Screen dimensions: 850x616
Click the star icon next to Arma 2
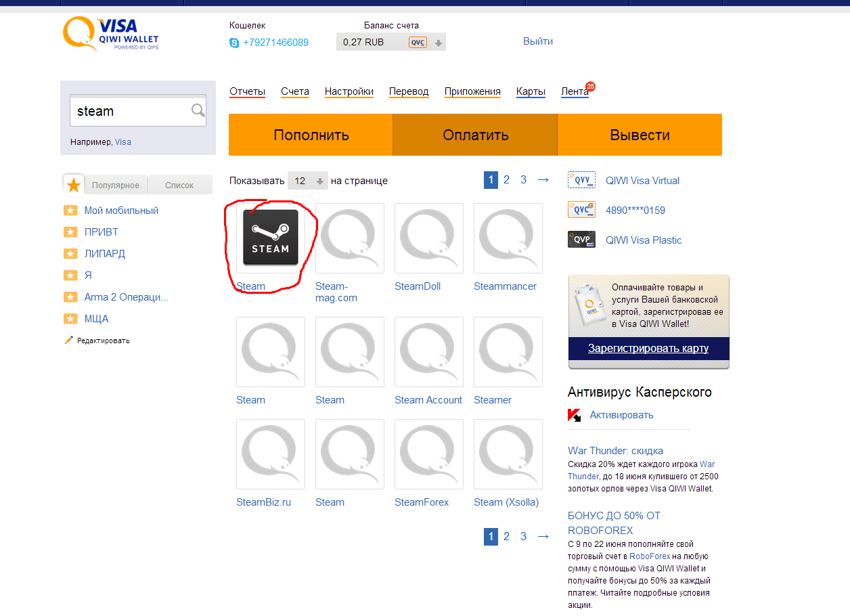70,297
